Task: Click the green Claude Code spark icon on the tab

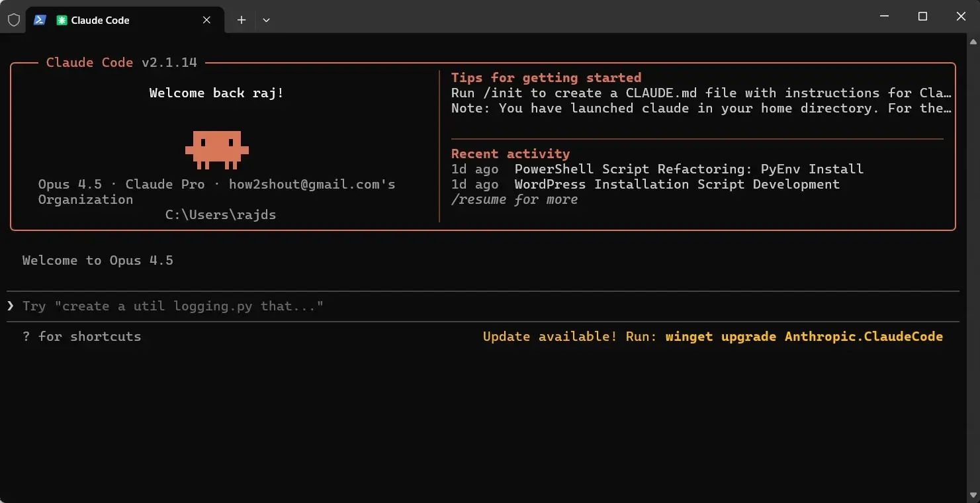Action: pyautogui.click(x=61, y=20)
